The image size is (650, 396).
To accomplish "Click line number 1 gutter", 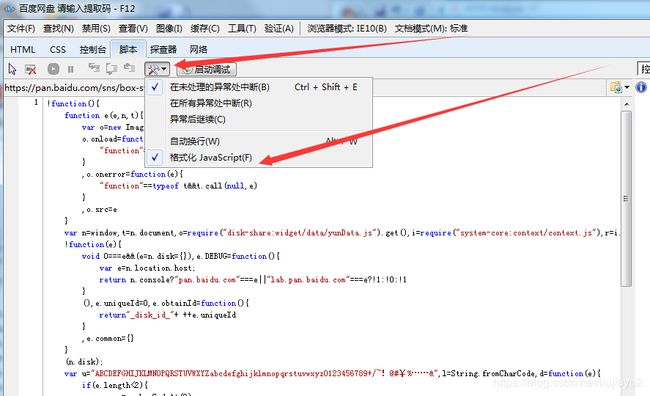I will pos(36,102).
